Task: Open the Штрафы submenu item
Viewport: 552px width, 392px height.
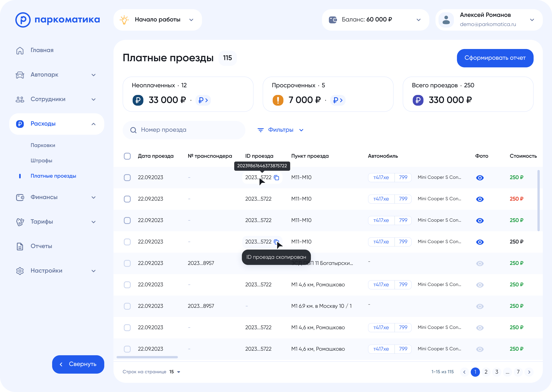Action: point(41,161)
